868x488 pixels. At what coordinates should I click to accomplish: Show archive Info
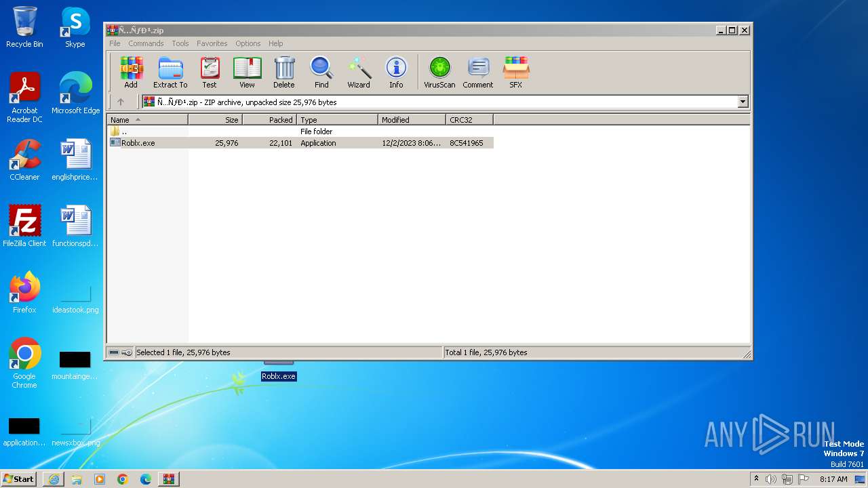point(396,73)
